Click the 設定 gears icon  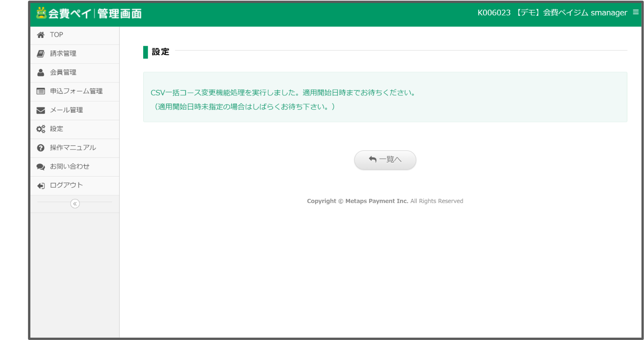tap(40, 129)
